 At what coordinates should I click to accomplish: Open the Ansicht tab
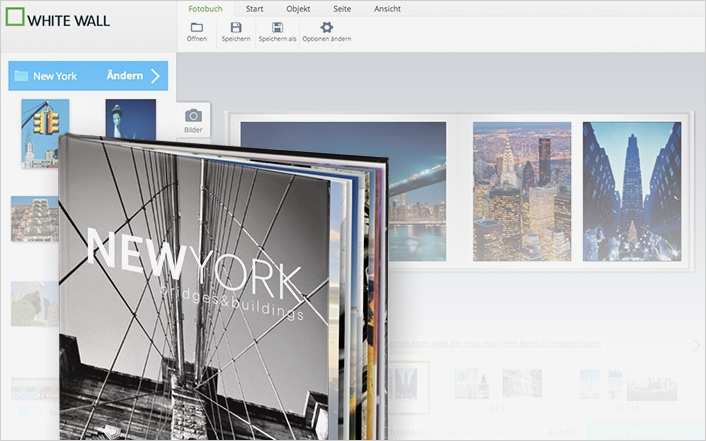coord(387,9)
